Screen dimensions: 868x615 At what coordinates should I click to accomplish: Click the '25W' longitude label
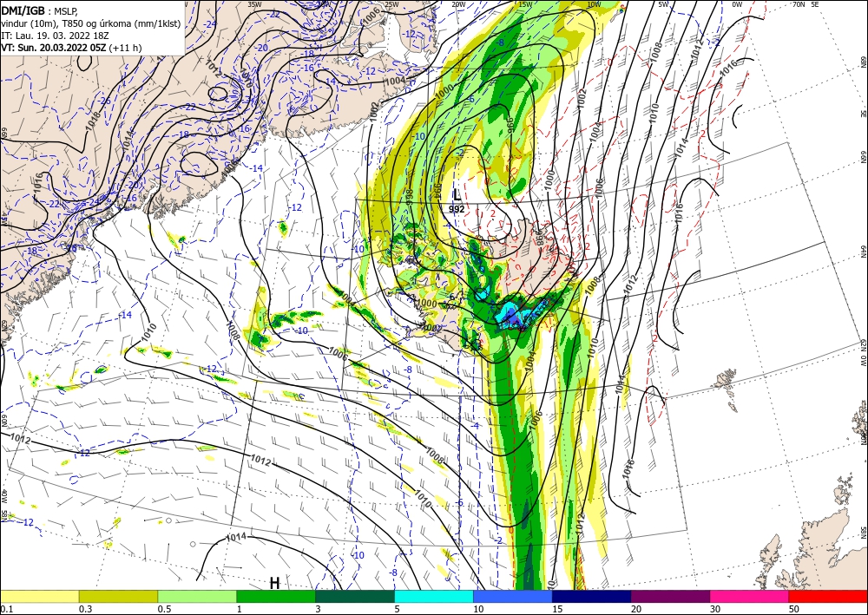pos(391,4)
